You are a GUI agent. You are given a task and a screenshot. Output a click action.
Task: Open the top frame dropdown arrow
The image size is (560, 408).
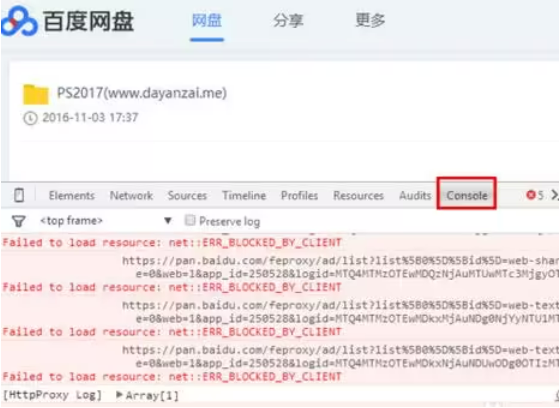pyautogui.click(x=168, y=220)
